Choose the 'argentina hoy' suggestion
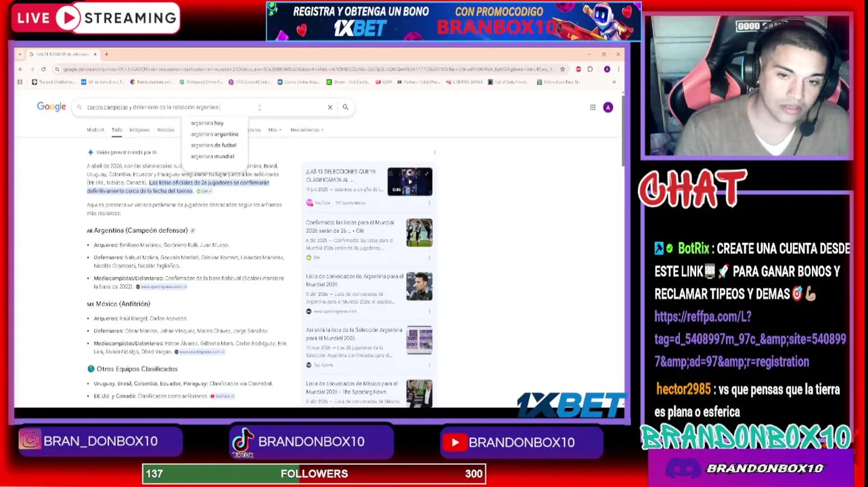The image size is (868, 487). point(207,123)
